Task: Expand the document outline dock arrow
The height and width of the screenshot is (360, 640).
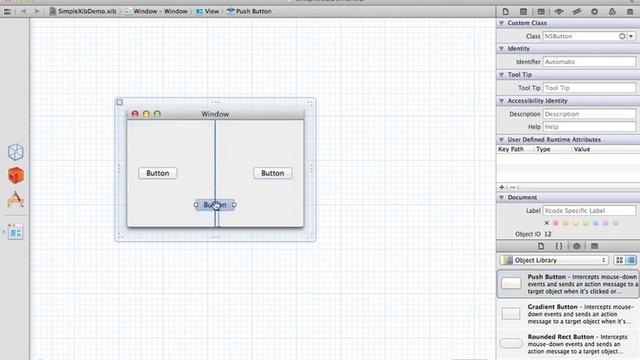Action: [x=4, y=232]
